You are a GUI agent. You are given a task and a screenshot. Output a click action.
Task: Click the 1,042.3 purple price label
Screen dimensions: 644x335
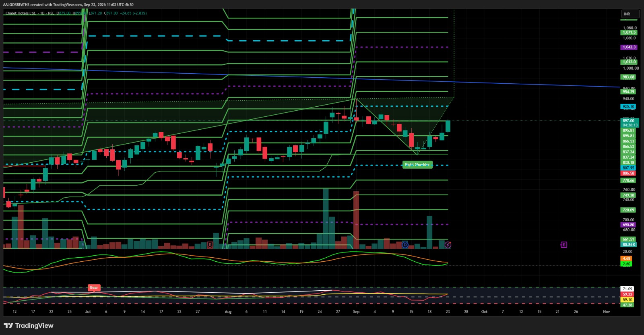[629, 47]
